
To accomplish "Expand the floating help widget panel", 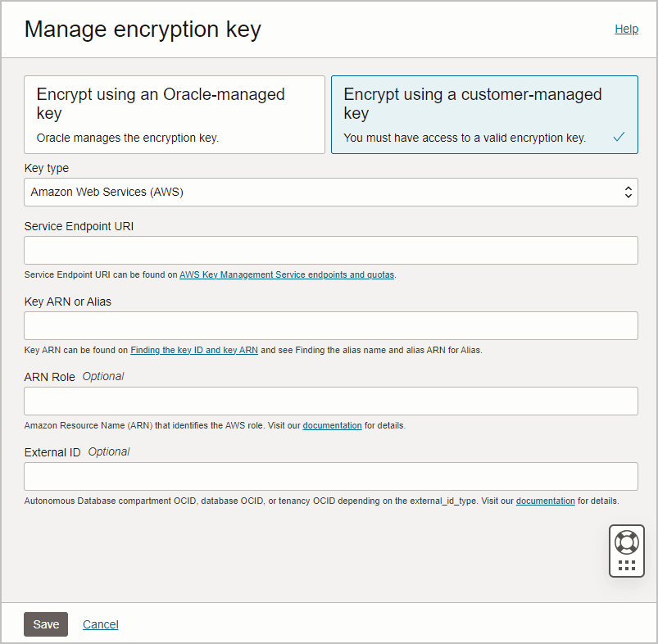I will point(626,551).
